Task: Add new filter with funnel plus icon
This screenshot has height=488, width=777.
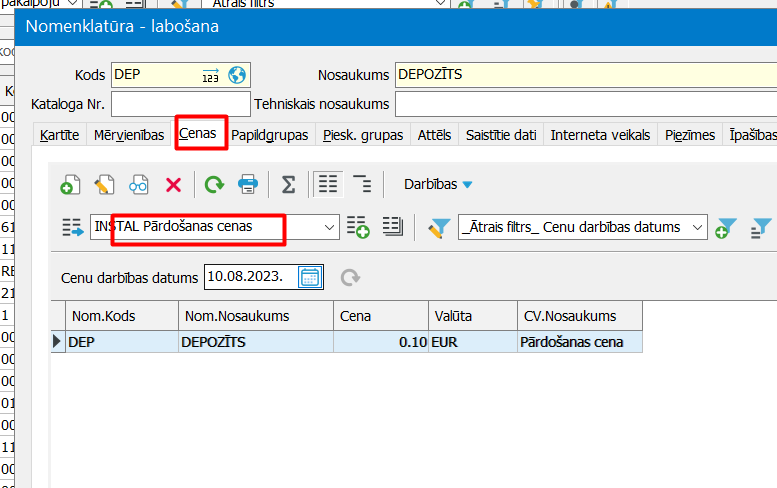Action: 726,228
